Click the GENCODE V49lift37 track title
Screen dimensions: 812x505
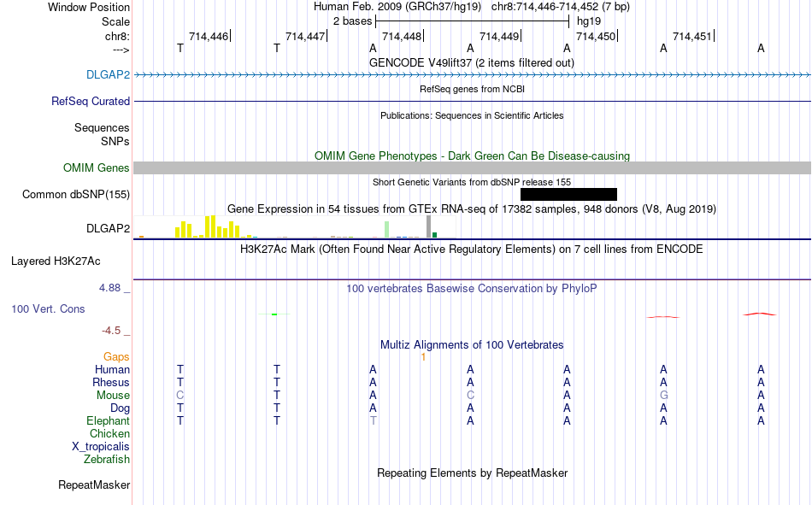click(x=471, y=62)
